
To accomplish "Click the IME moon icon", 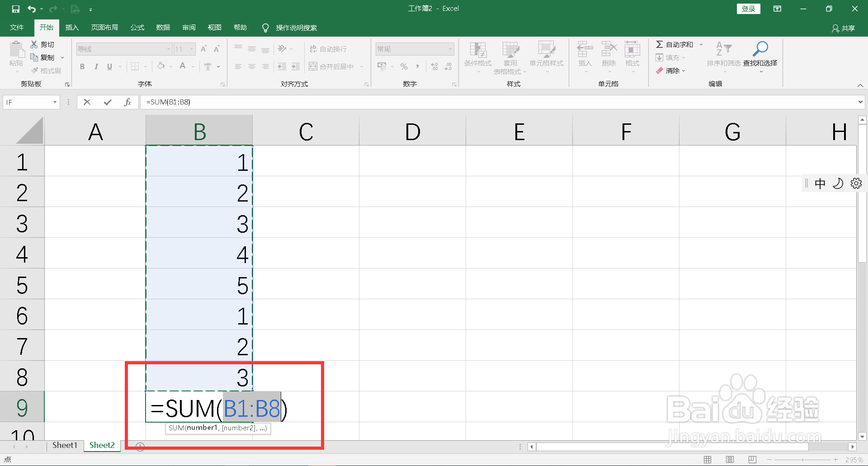I will [x=838, y=183].
